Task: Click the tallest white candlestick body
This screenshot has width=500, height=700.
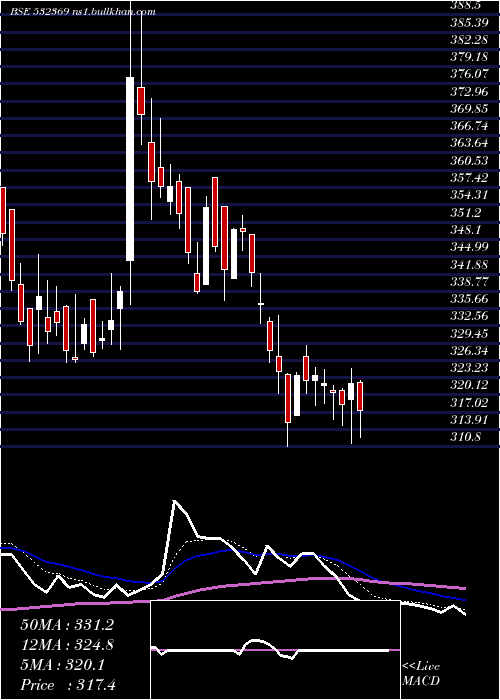Action: pos(130,169)
